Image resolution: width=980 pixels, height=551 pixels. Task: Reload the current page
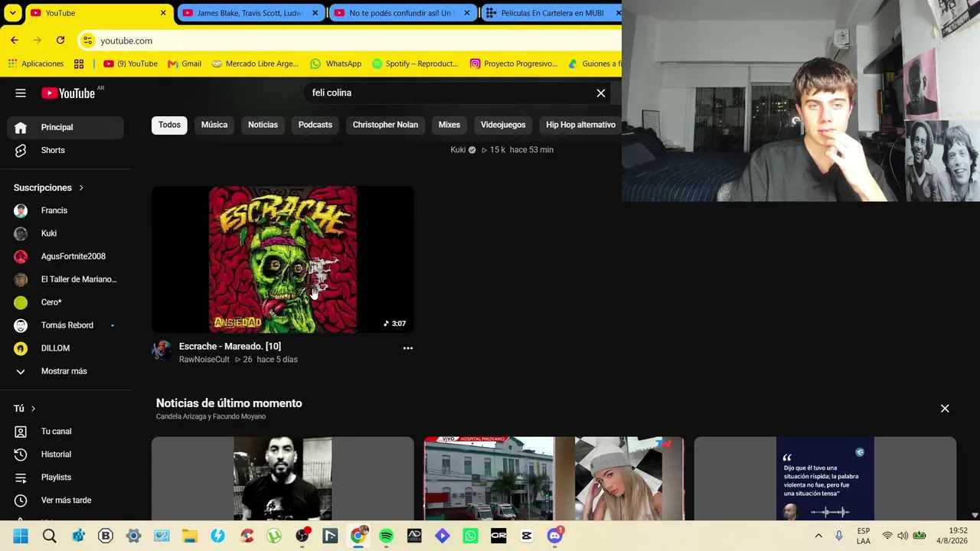pyautogui.click(x=60, y=41)
